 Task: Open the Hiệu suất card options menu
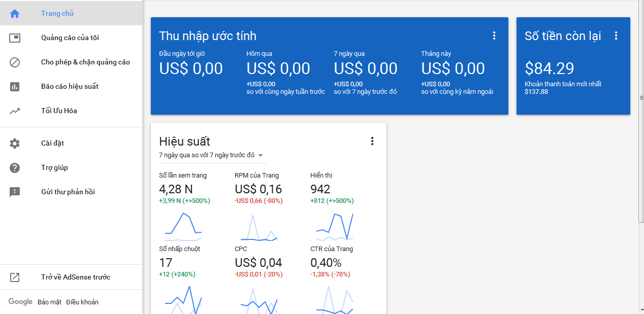click(372, 141)
